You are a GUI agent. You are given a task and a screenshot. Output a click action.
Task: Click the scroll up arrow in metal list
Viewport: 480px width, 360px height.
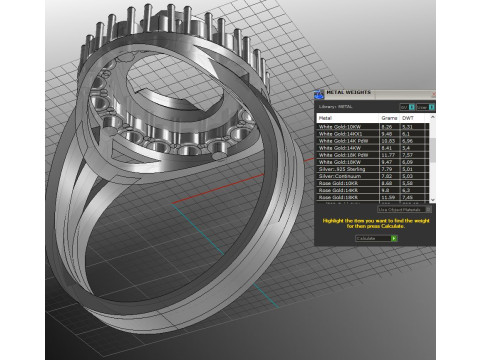(433, 117)
